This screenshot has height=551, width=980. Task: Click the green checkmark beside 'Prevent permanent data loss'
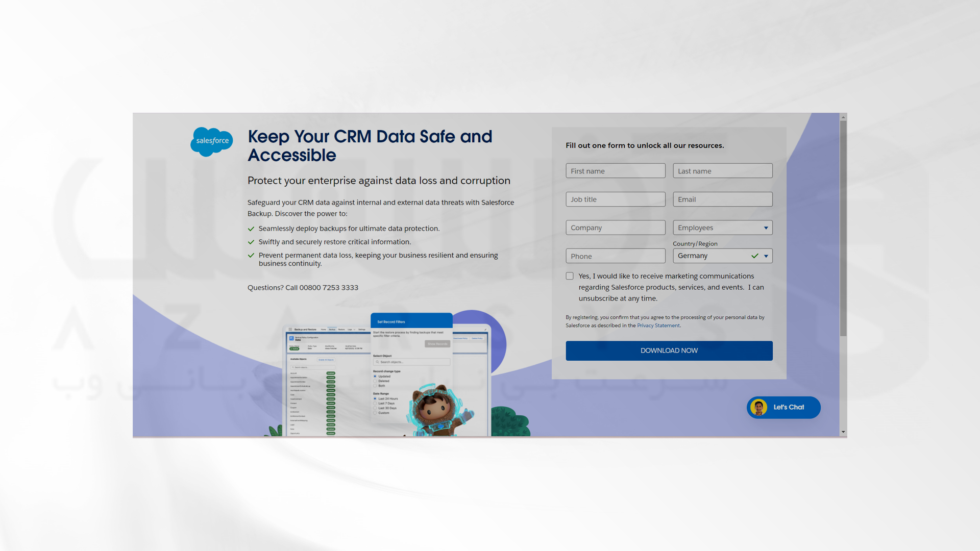point(251,256)
